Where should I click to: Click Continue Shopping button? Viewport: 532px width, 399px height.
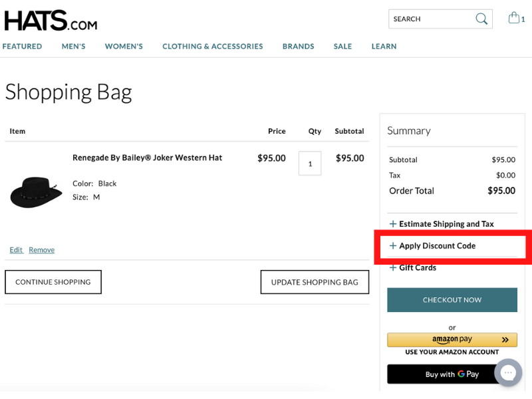[53, 282]
